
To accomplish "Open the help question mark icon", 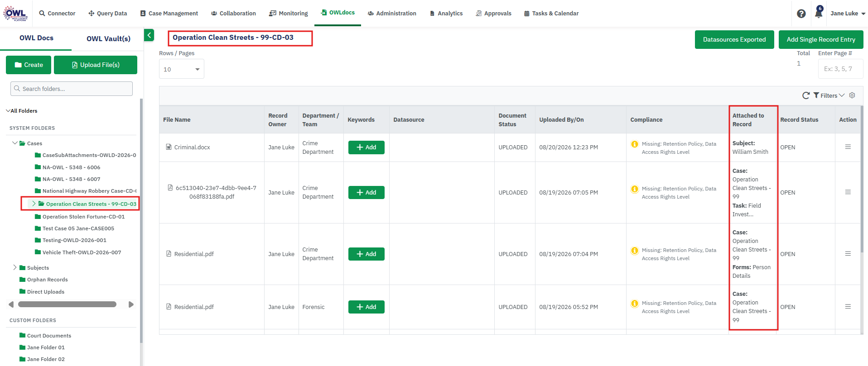I will coord(801,14).
